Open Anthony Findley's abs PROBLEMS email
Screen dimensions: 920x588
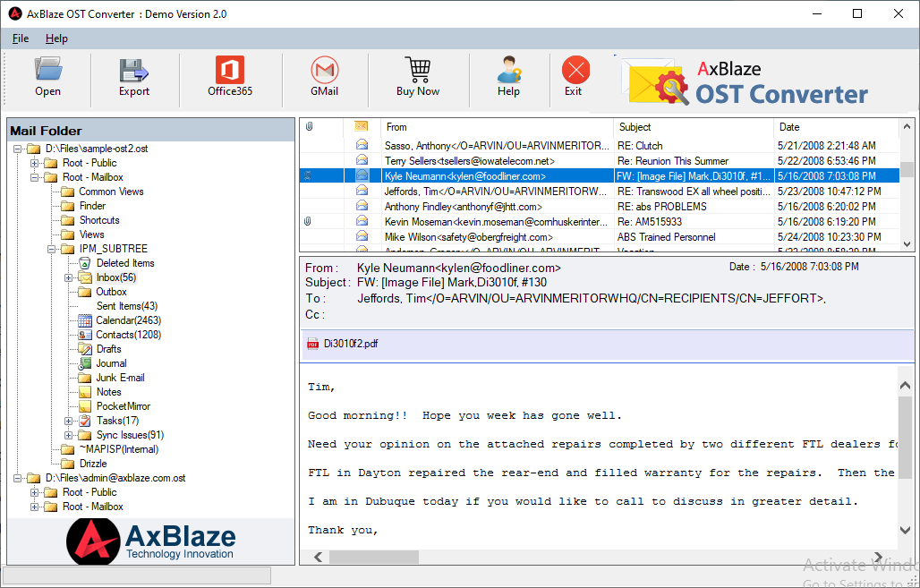tap(600, 207)
